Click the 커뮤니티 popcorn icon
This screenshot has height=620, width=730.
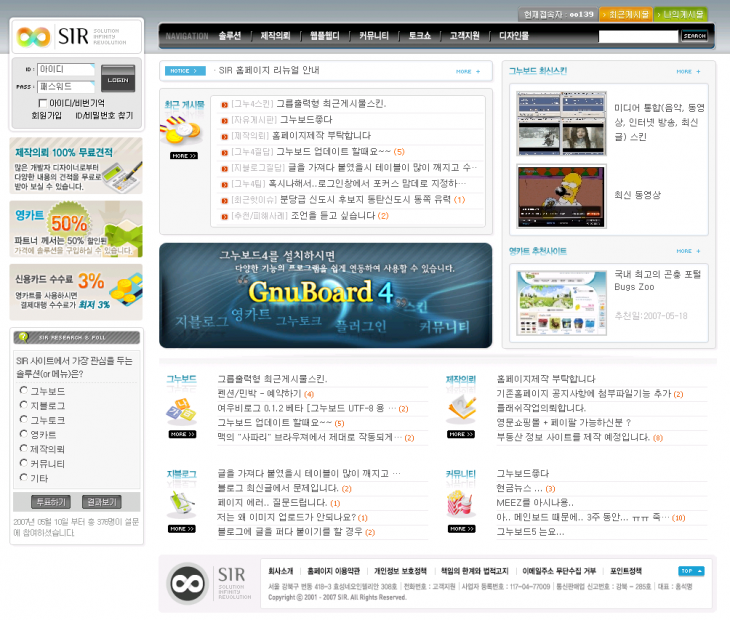[x=461, y=503]
